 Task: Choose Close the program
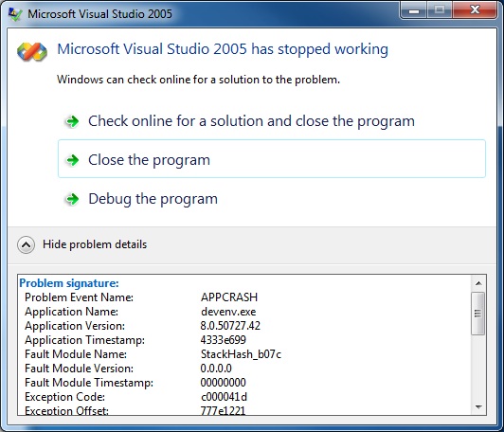[x=272, y=159]
